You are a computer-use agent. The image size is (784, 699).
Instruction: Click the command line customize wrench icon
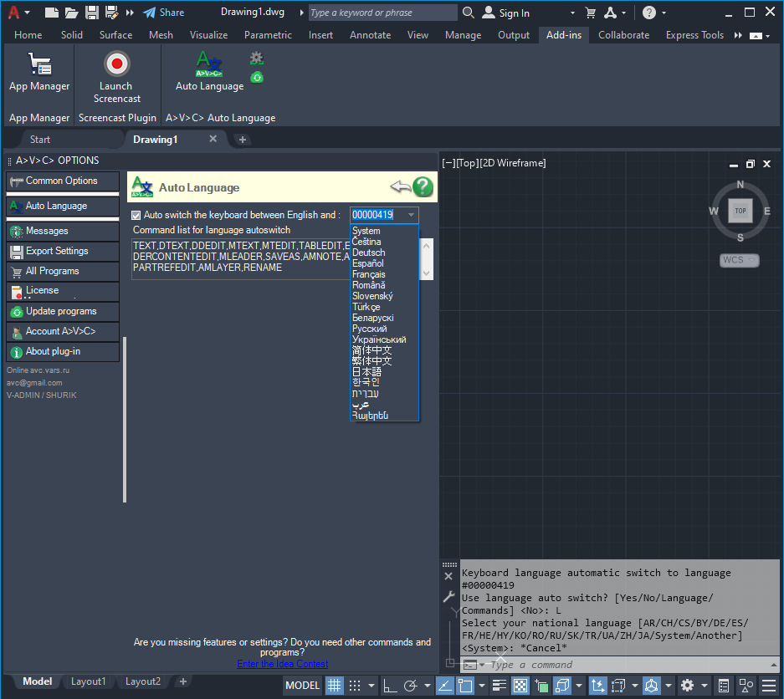click(448, 596)
